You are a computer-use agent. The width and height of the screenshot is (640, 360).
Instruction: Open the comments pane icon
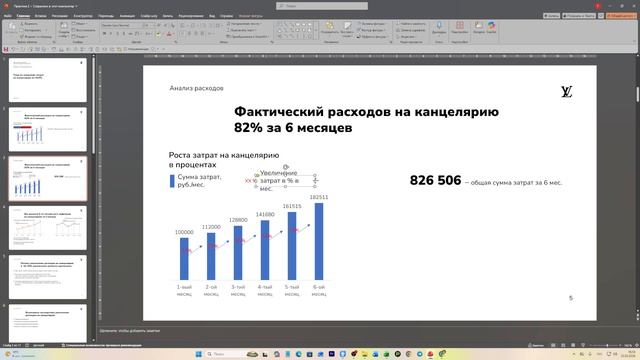click(601, 16)
